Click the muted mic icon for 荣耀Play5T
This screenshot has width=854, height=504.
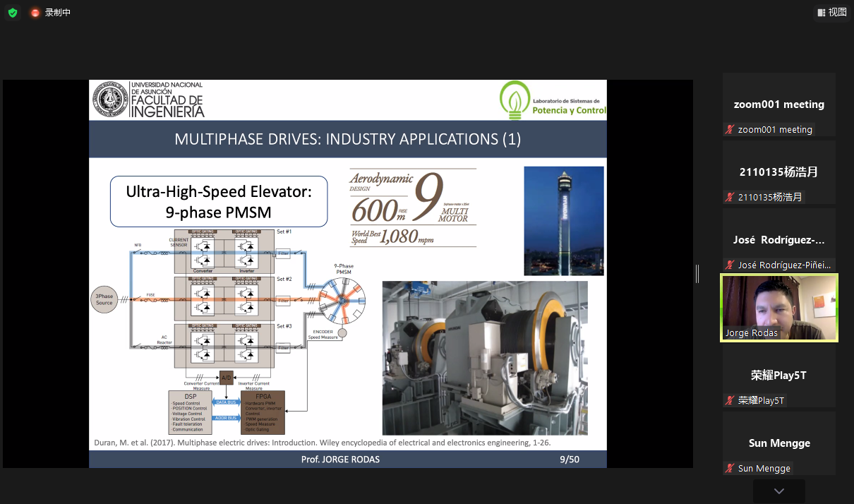(x=730, y=400)
